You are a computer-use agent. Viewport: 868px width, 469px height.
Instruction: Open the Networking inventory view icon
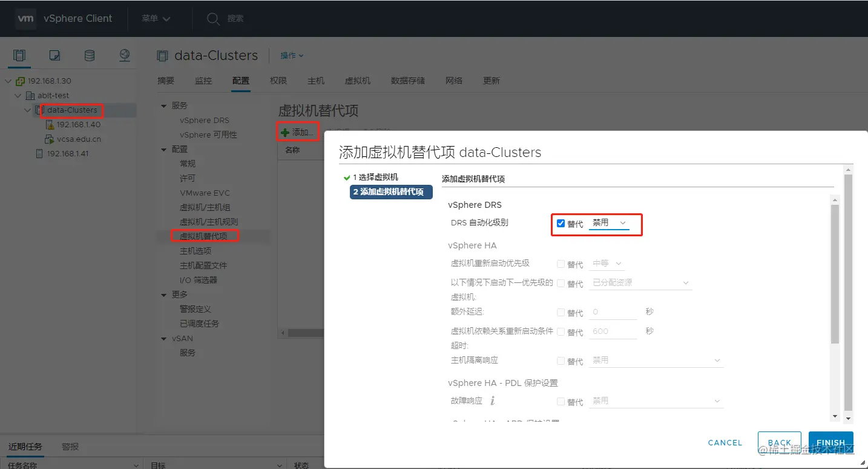tap(124, 56)
